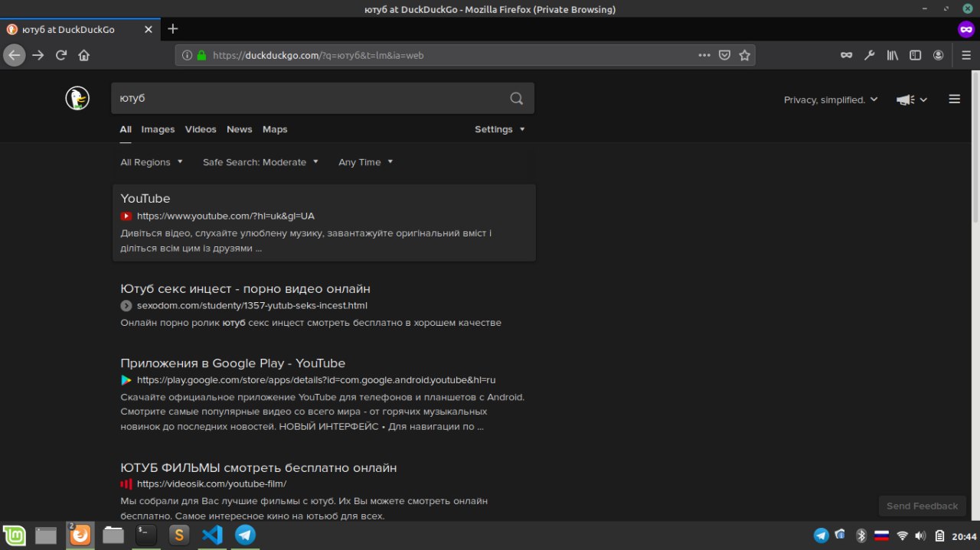This screenshot has height=550, width=980.
Task: Click the Google Play favicon in results
Action: click(x=126, y=380)
